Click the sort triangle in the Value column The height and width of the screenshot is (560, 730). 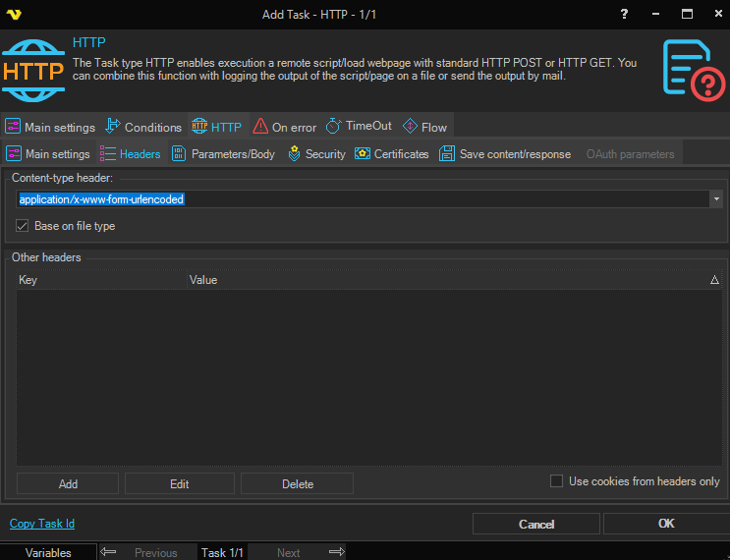click(714, 280)
